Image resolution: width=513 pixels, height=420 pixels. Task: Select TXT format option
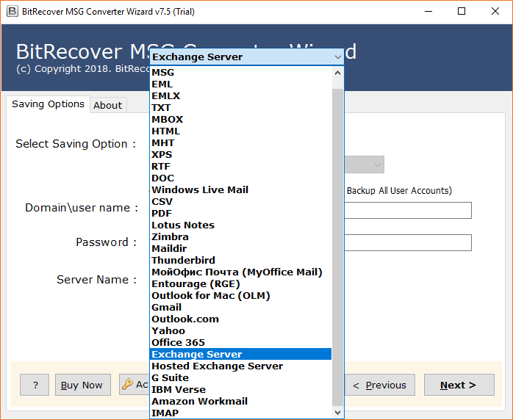tap(240, 107)
